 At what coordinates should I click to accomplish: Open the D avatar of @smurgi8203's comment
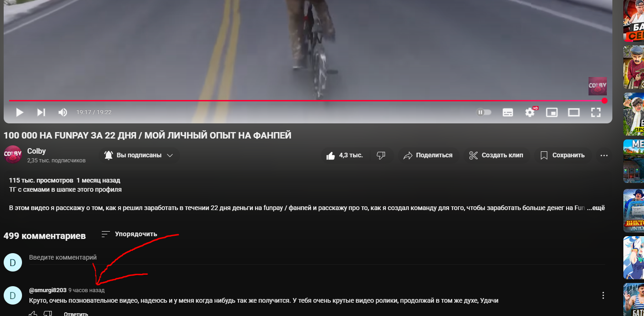[13, 295]
